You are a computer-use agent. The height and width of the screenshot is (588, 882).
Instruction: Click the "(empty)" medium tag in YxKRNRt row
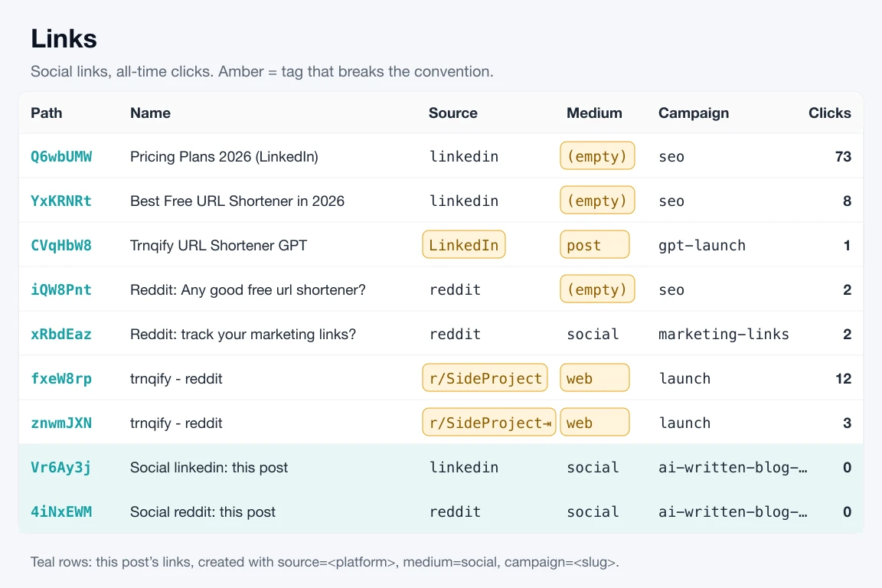[x=597, y=201]
